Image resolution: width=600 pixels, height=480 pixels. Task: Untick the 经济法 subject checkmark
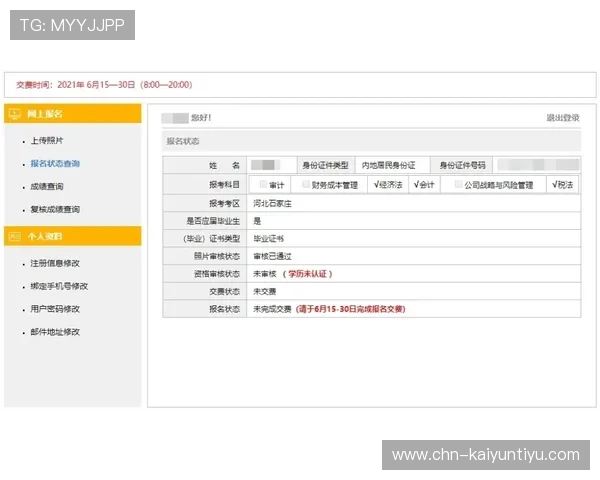point(377,184)
